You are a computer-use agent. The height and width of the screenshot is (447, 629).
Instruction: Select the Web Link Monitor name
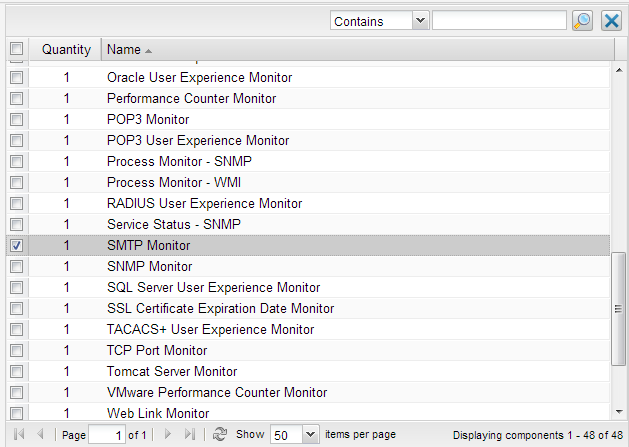(x=158, y=413)
